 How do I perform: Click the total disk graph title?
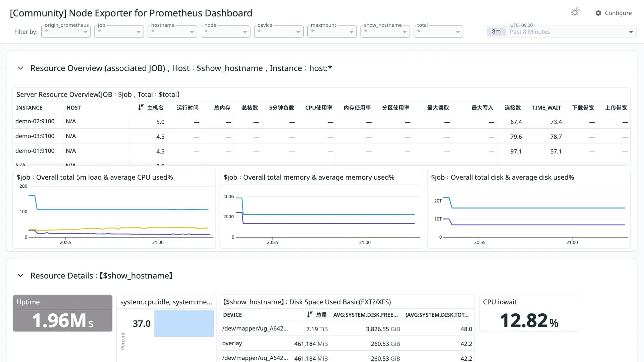coord(502,177)
